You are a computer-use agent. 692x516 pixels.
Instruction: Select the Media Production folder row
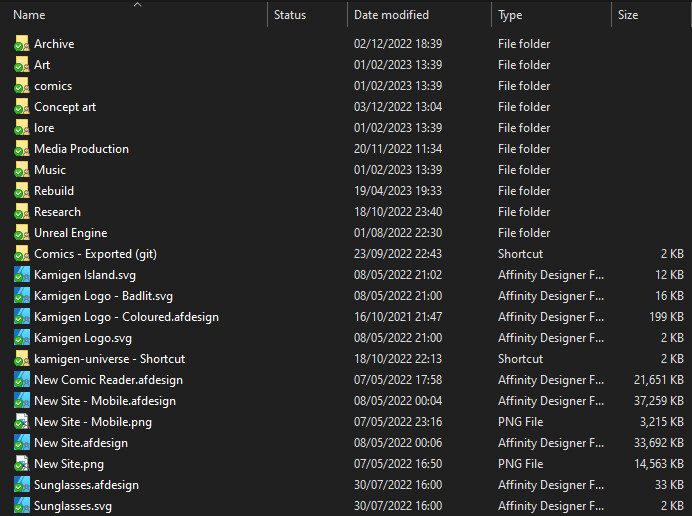[349, 149]
